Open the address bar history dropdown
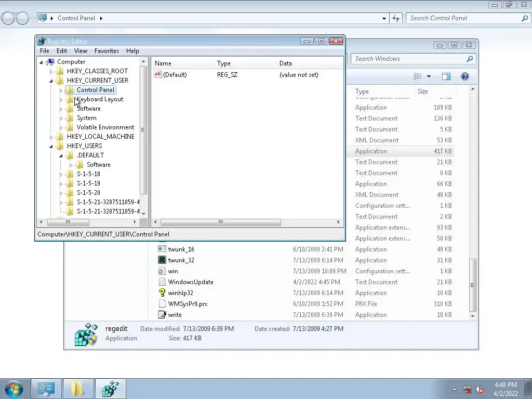 point(384,18)
